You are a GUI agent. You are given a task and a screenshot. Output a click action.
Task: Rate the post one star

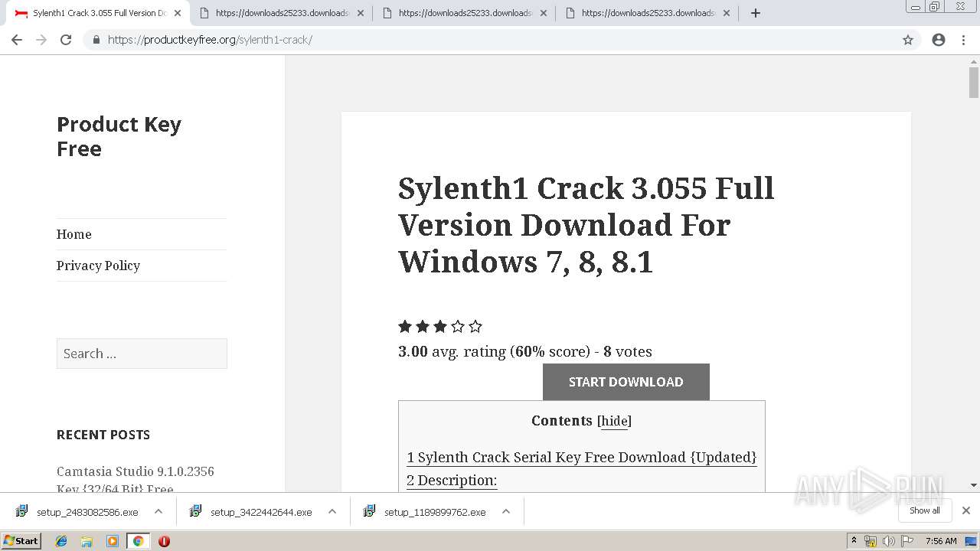pos(405,327)
